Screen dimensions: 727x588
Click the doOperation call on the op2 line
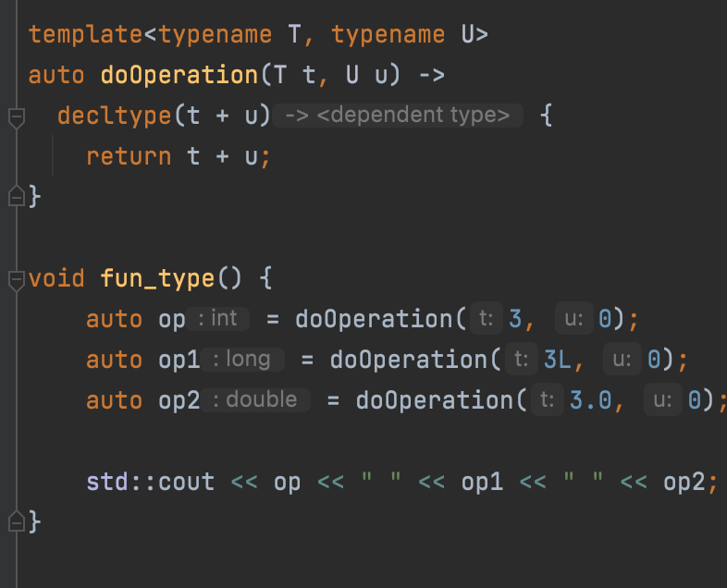tap(435, 401)
